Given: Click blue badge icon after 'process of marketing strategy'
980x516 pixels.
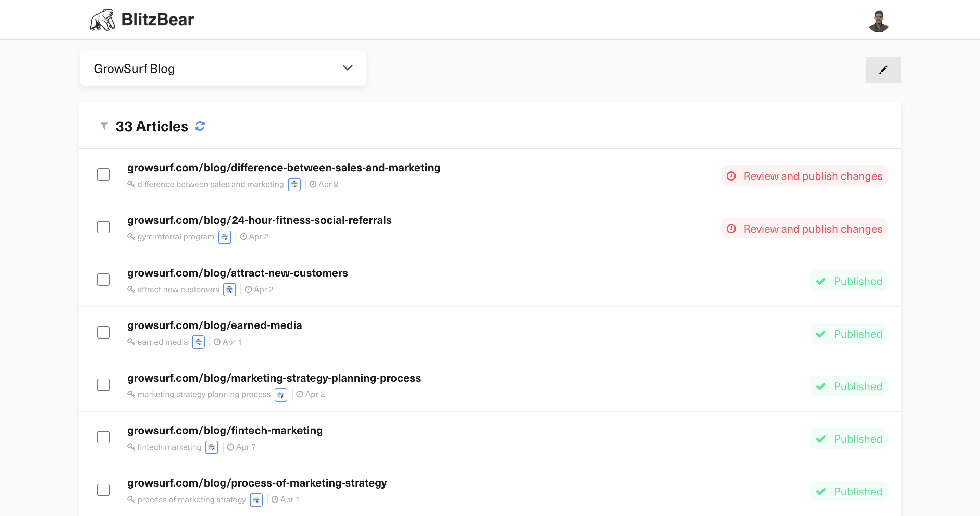Looking at the screenshot, I should click(256, 500).
